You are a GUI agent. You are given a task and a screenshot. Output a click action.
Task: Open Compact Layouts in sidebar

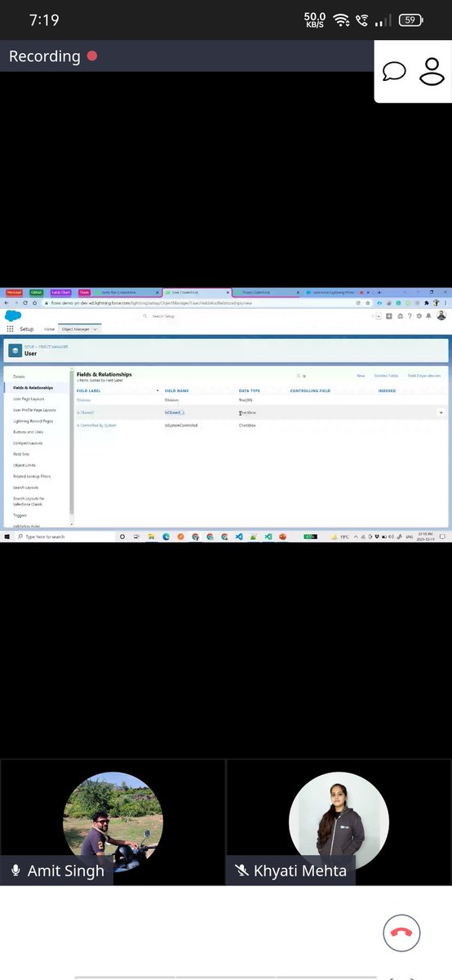(28, 443)
